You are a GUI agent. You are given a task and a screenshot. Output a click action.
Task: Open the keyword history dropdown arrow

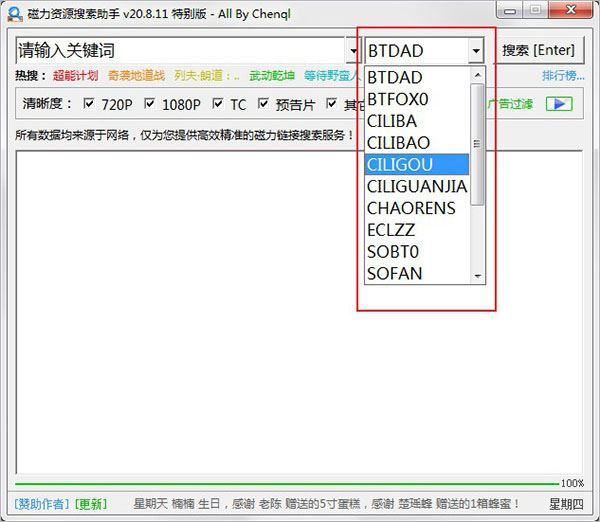click(353, 51)
